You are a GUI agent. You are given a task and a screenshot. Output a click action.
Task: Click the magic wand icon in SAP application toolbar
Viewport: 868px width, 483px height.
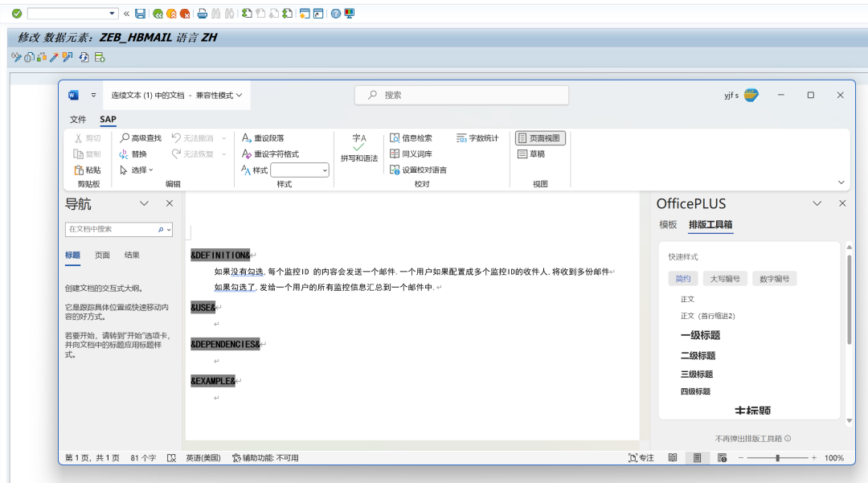tap(54, 57)
